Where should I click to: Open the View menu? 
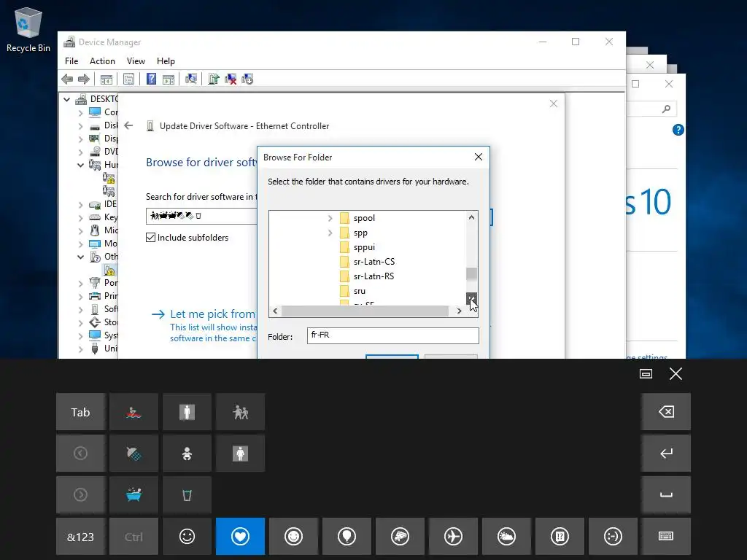(136, 61)
